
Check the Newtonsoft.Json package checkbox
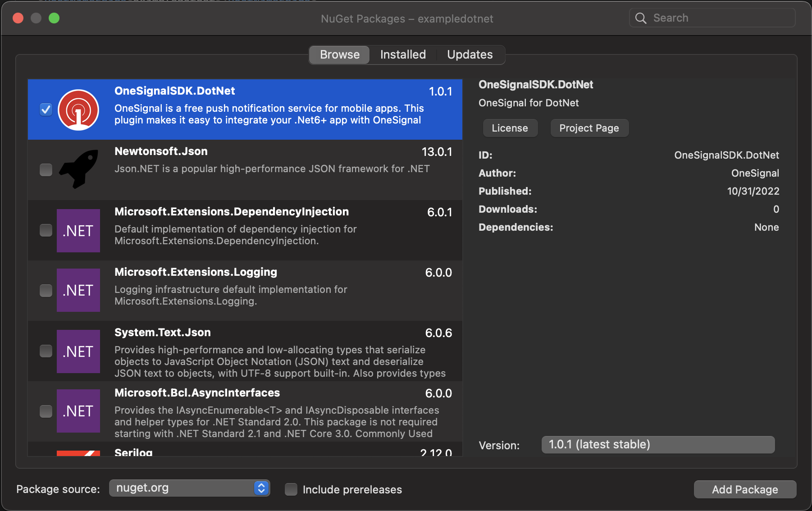click(46, 170)
